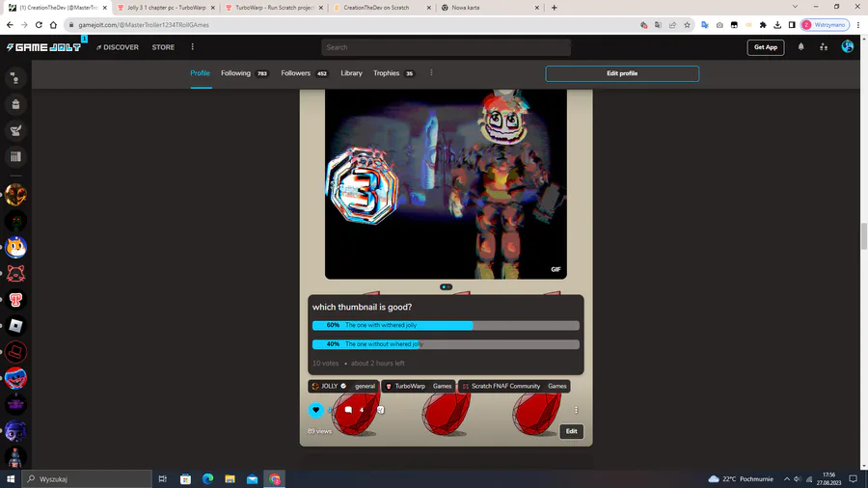Viewport: 868px width, 488px height.
Task: Open the dark green-face community in sidebar
Action: (x=15, y=221)
